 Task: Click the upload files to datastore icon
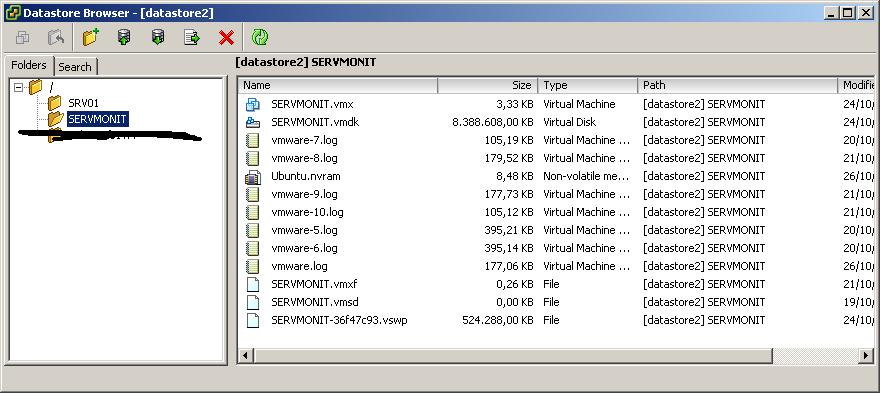pyautogui.click(x=124, y=38)
